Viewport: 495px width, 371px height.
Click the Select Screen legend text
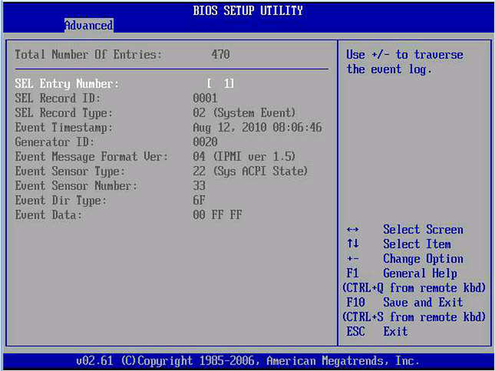(423, 229)
